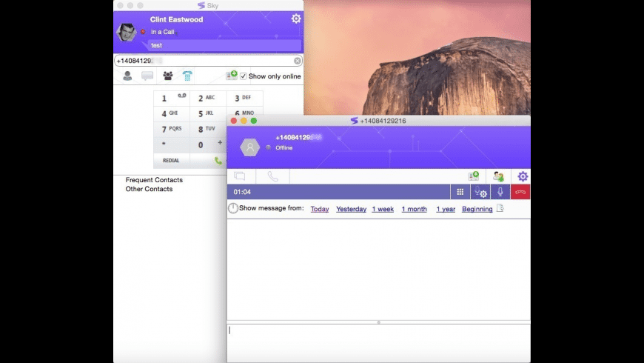Dial digit 8 TUV key
The width and height of the screenshot is (644, 363).
tap(208, 129)
